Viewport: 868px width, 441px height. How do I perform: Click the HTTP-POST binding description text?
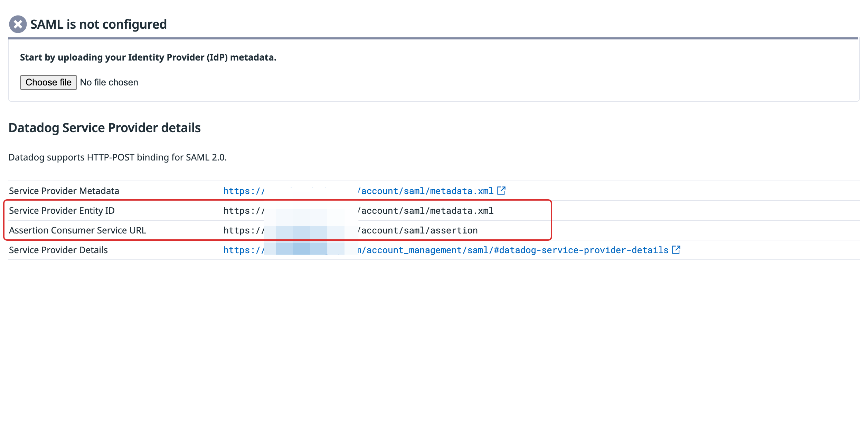point(117,157)
